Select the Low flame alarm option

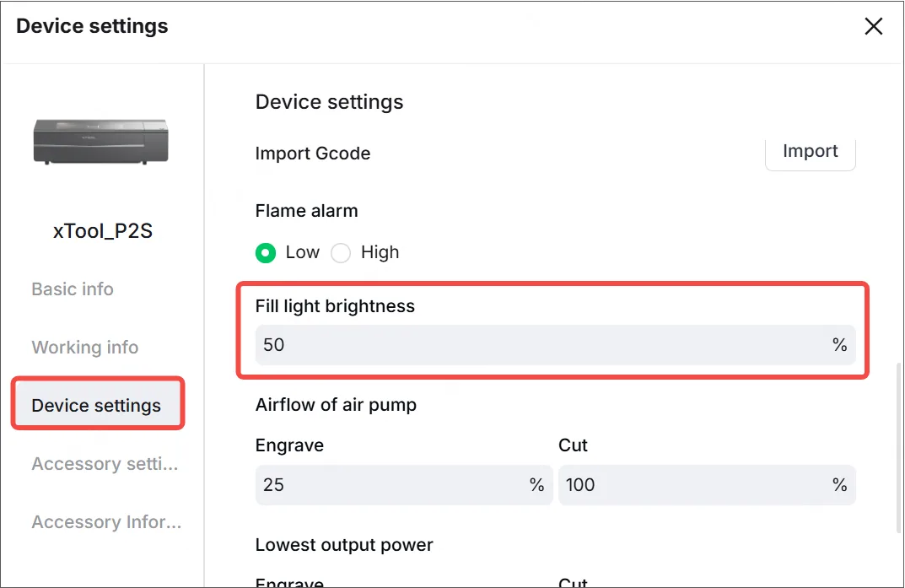pyautogui.click(x=266, y=253)
